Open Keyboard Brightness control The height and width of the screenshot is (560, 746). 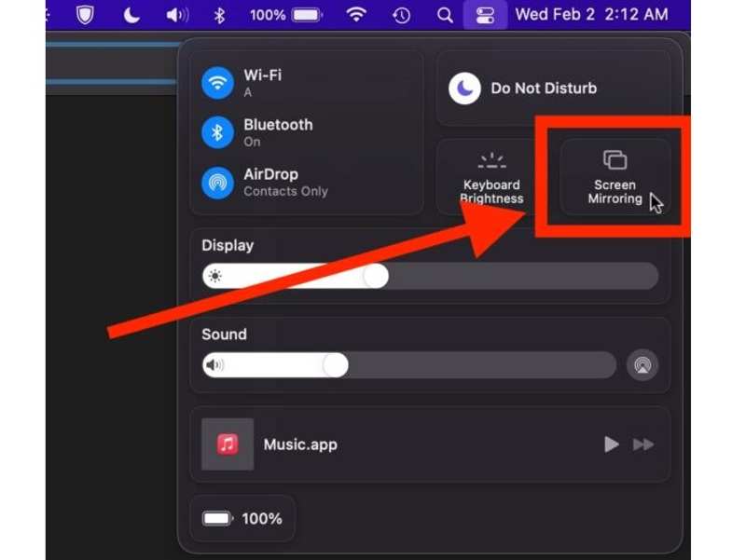[491, 177]
